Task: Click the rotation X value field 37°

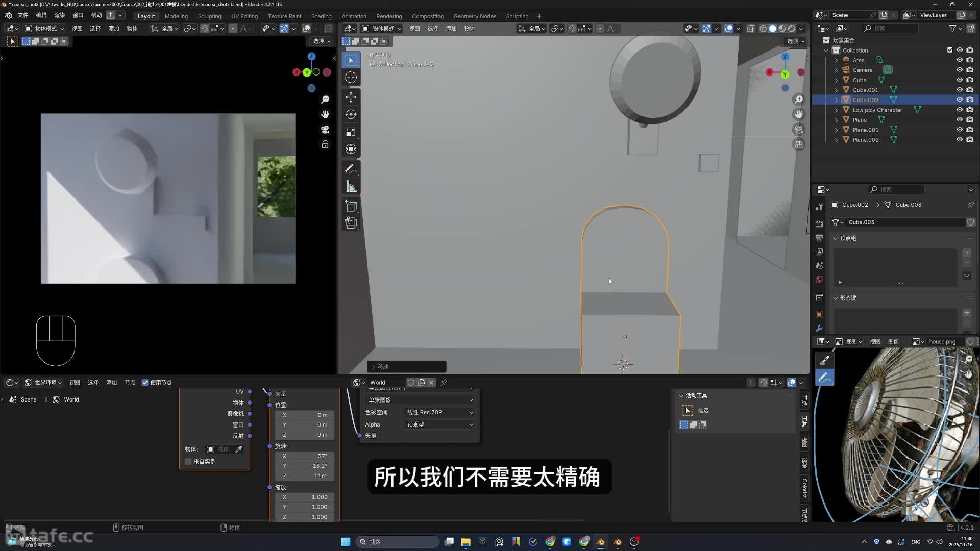Action: [305, 456]
